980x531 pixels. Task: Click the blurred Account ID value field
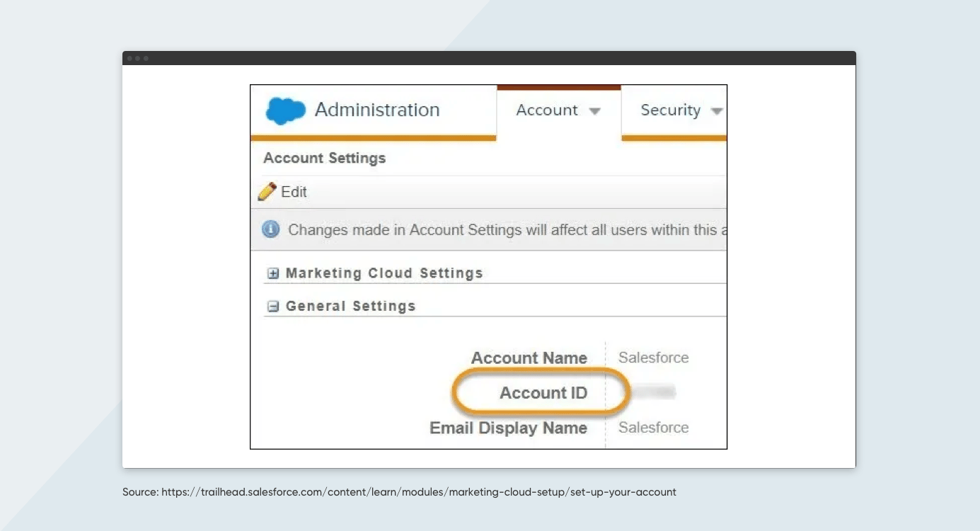(x=655, y=392)
